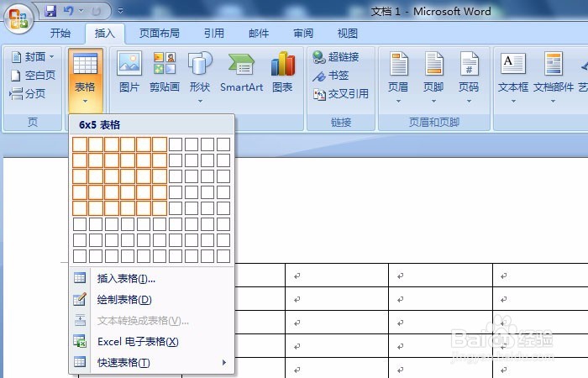Open the 邮件 ribbon tab
Image resolution: width=588 pixels, height=378 pixels.
(259, 34)
